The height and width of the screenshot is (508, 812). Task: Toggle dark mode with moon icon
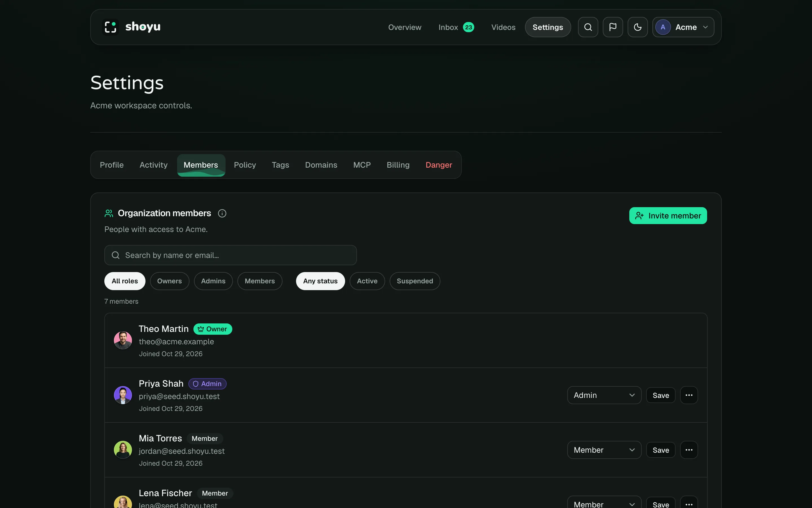click(x=637, y=27)
